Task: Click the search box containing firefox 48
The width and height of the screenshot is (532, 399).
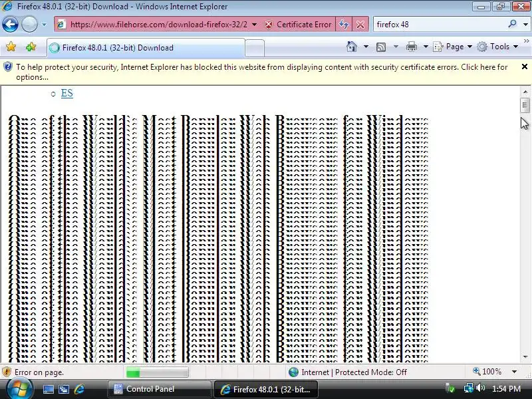Action: 440,25
